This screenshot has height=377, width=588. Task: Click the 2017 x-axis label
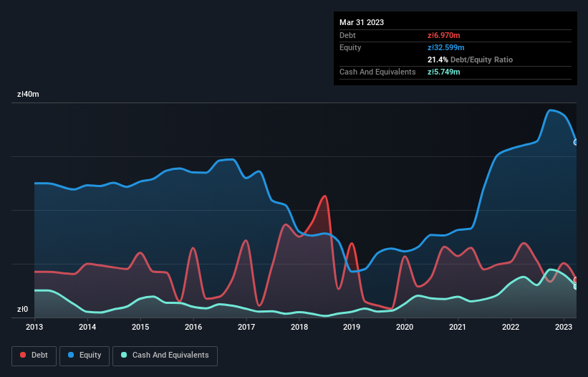(246, 327)
